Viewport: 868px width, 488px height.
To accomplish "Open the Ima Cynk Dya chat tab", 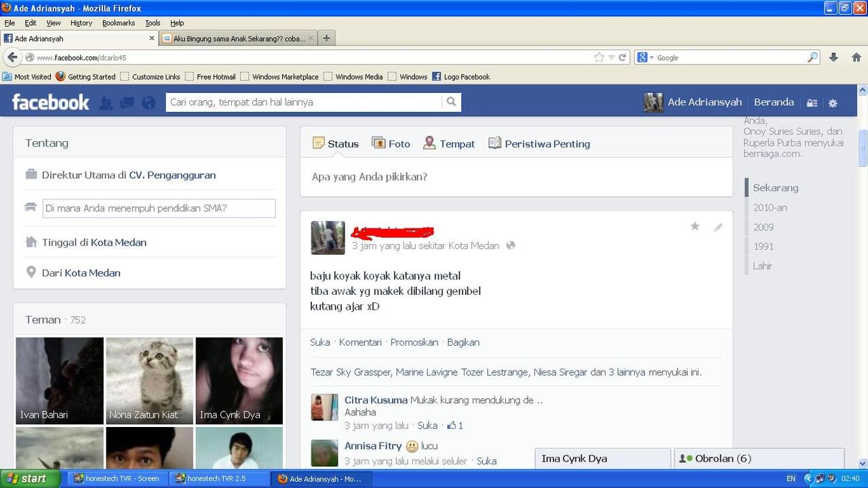I will (603, 459).
